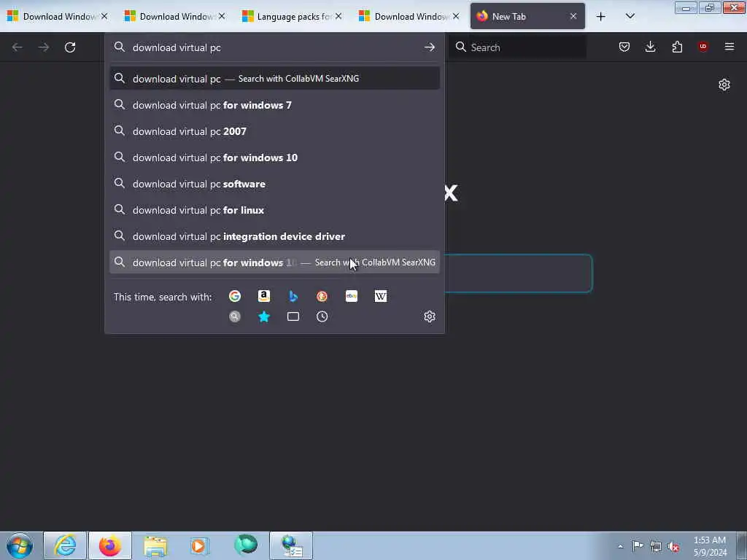
Task: Launch Internet Explorer from the taskbar
Action: (x=65, y=545)
